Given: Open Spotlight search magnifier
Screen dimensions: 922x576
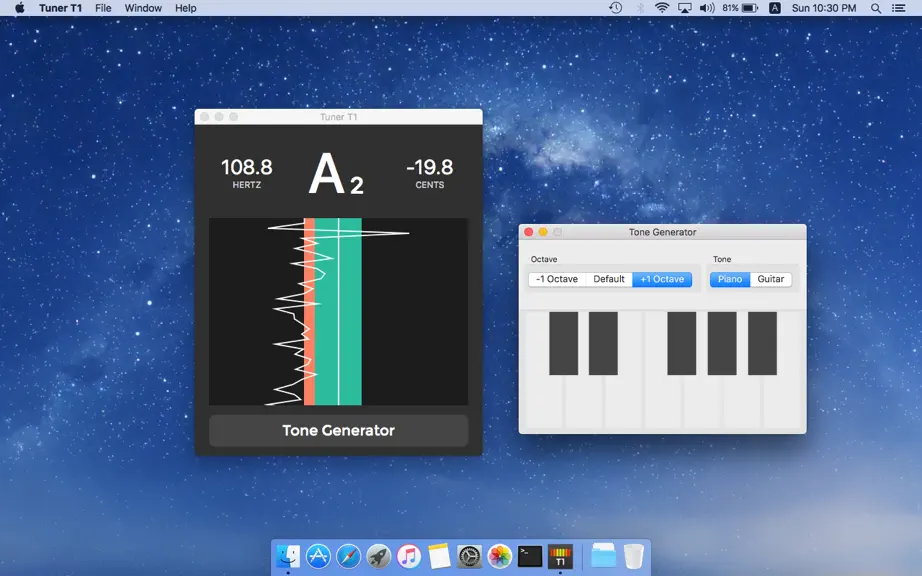Looking at the screenshot, I should point(876,8).
